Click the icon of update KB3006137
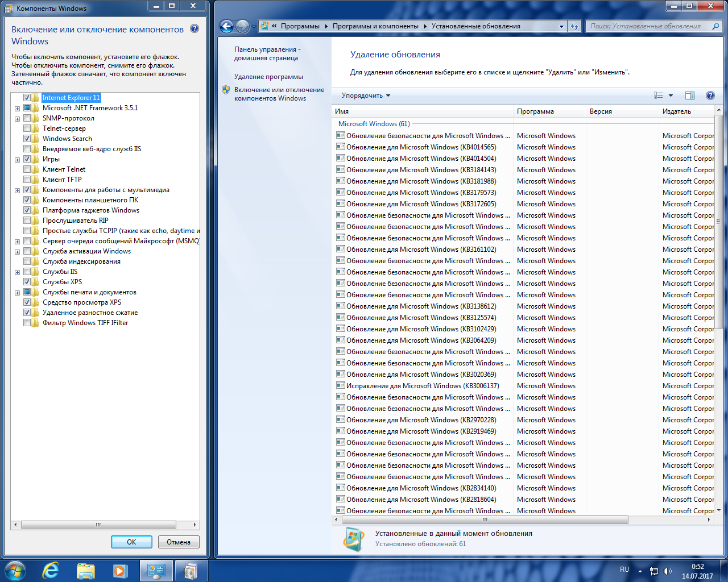The height and width of the screenshot is (582, 728). click(x=340, y=385)
